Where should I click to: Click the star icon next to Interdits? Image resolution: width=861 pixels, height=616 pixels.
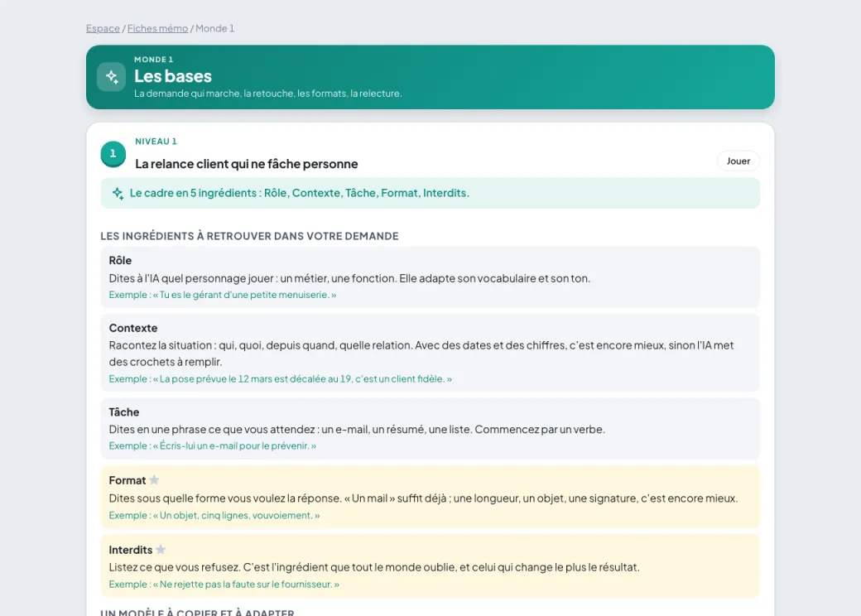161,550
